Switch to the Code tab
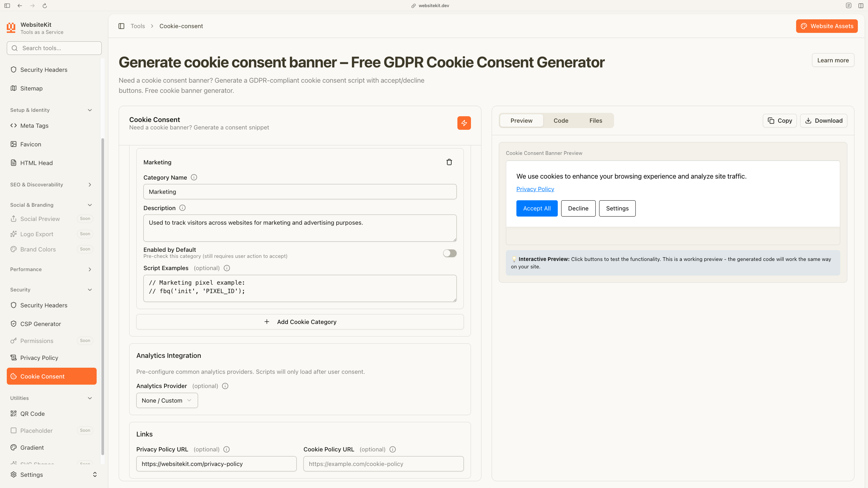The height and width of the screenshot is (488, 868). (x=560, y=120)
